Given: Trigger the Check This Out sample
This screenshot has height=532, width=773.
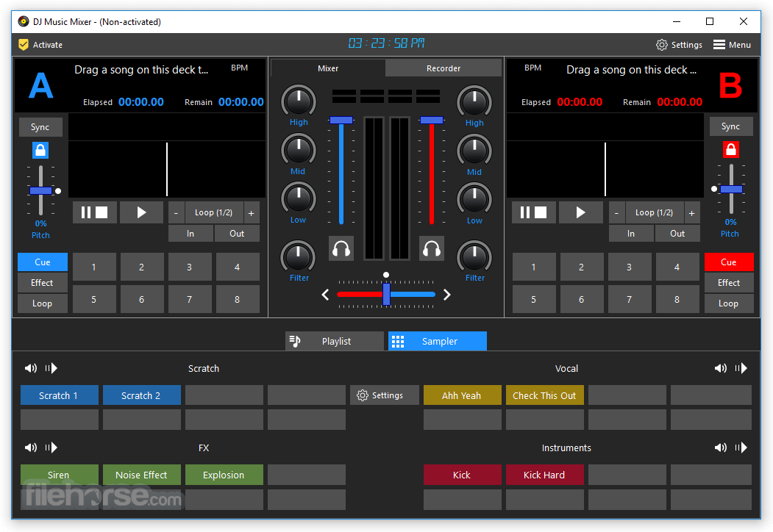Looking at the screenshot, I should pyautogui.click(x=544, y=395).
